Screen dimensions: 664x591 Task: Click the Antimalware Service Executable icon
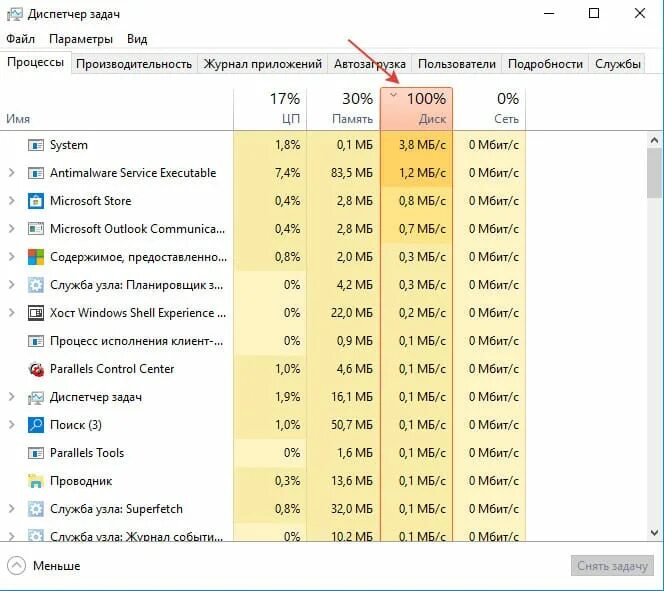[x=36, y=173]
